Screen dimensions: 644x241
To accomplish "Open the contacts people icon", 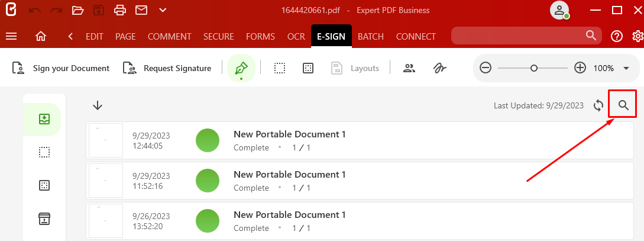I will [x=409, y=68].
